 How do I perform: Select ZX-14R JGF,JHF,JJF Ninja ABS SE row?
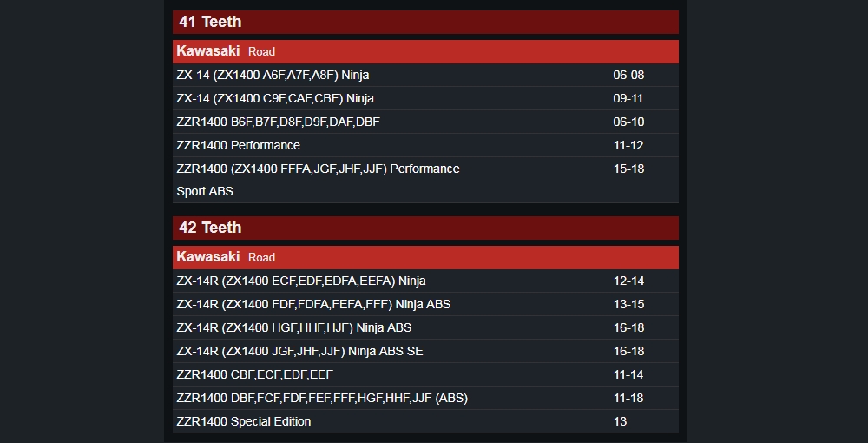tap(425, 351)
